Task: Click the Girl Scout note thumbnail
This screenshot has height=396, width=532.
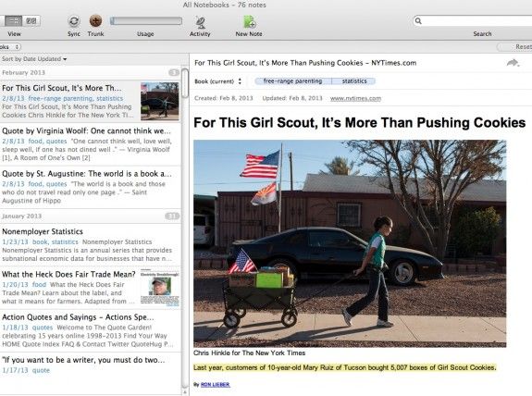Action: 160,101
